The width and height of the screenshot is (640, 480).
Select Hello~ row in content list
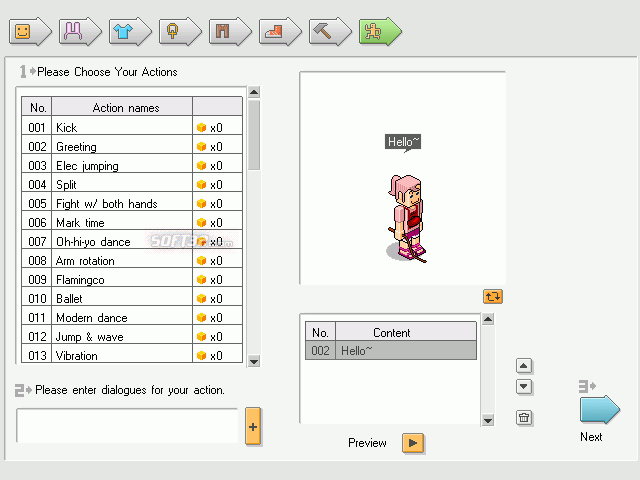click(391, 351)
